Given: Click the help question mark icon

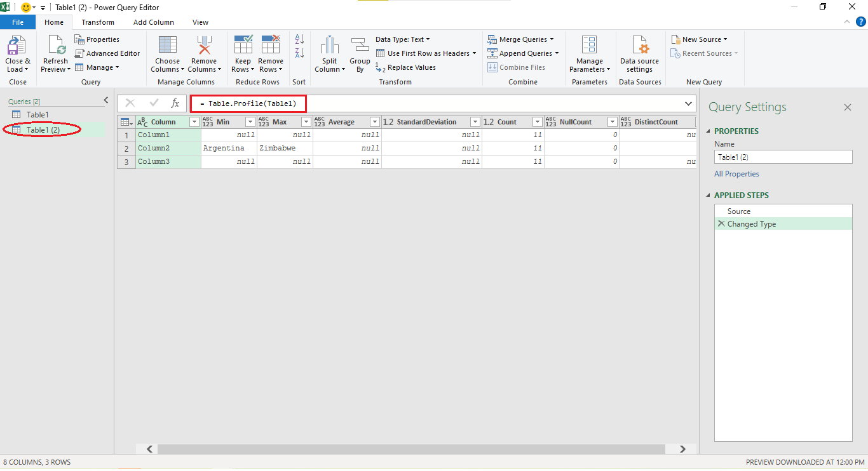Looking at the screenshot, I should pos(861,22).
